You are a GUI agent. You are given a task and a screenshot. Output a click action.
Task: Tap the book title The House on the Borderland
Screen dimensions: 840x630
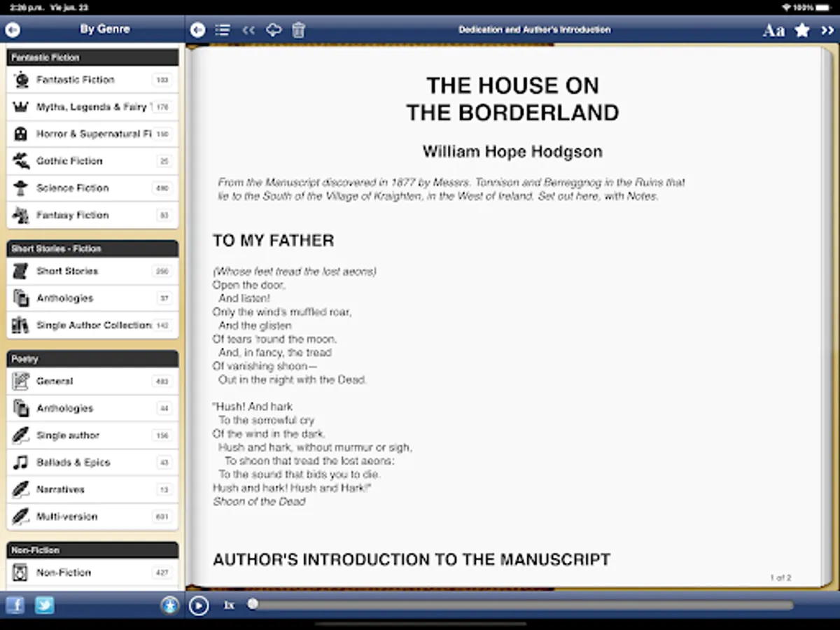coord(512,99)
